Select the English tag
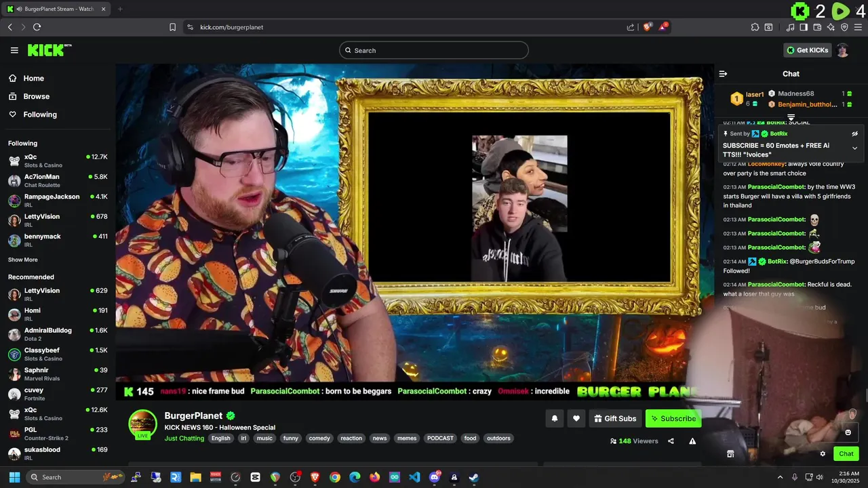The width and height of the screenshot is (868, 488). (x=220, y=439)
